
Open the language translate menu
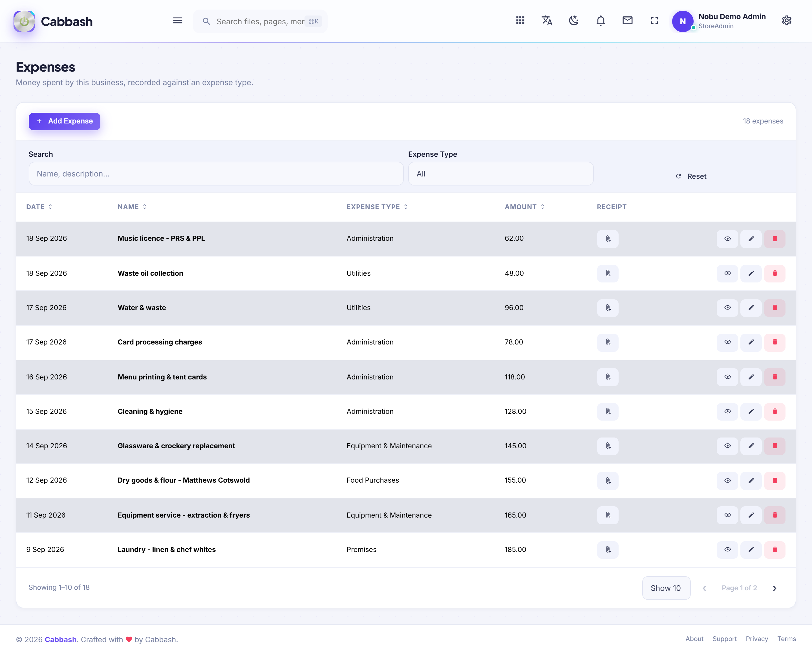[547, 21]
